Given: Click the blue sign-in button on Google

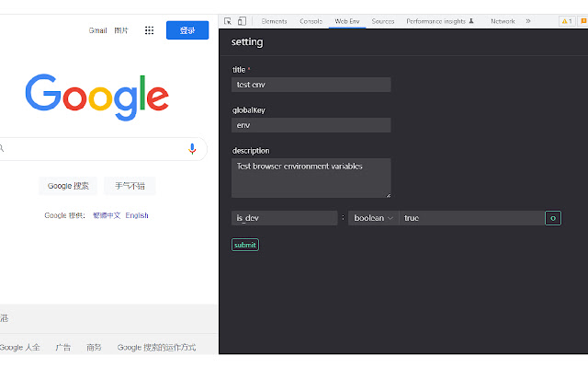Looking at the screenshot, I should click(187, 30).
